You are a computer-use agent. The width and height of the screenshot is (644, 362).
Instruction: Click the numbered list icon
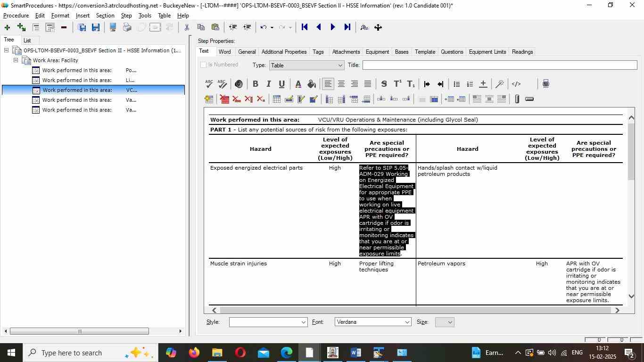click(x=470, y=84)
